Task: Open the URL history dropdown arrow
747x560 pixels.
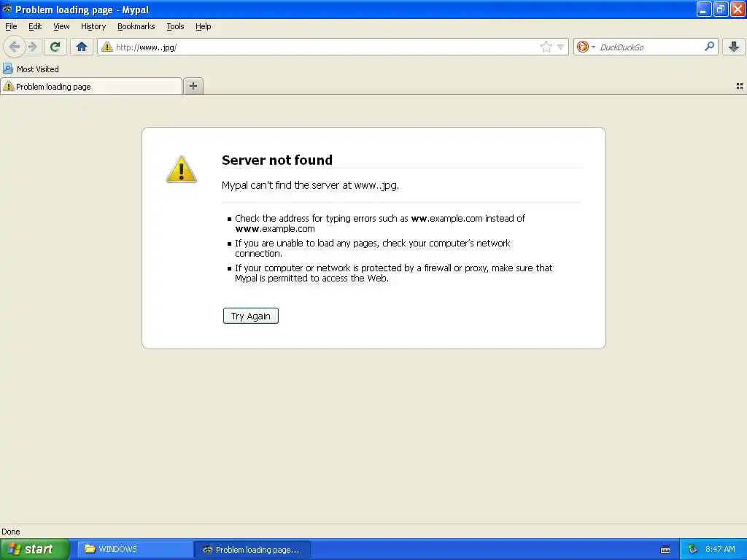Action: [561, 47]
